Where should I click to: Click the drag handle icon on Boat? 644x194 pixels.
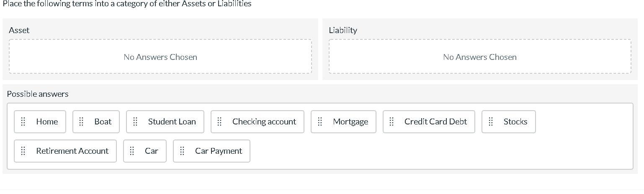(82, 122)
